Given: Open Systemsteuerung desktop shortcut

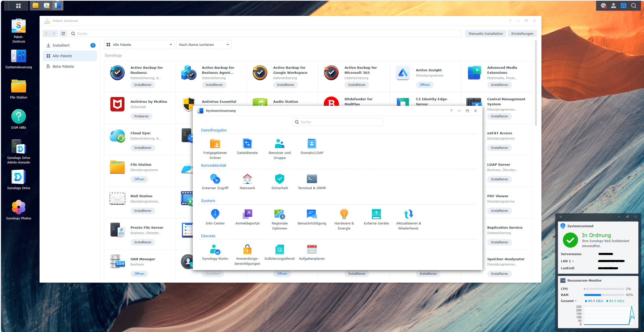Looking at the screenshot, I should [x=19, y=59].
